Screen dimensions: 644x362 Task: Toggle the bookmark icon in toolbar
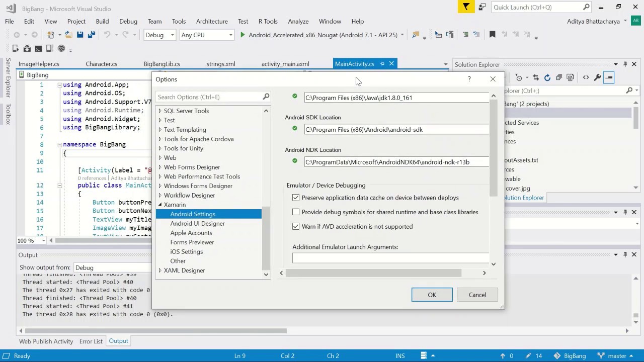[x=492, y=35]
